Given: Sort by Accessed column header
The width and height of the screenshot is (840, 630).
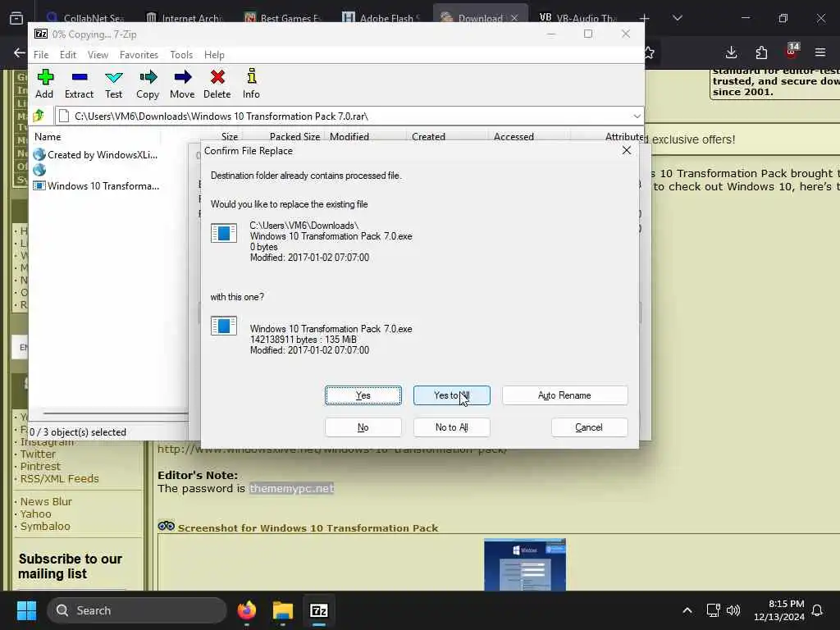Looking at the screenshot, I should point(514,137).
